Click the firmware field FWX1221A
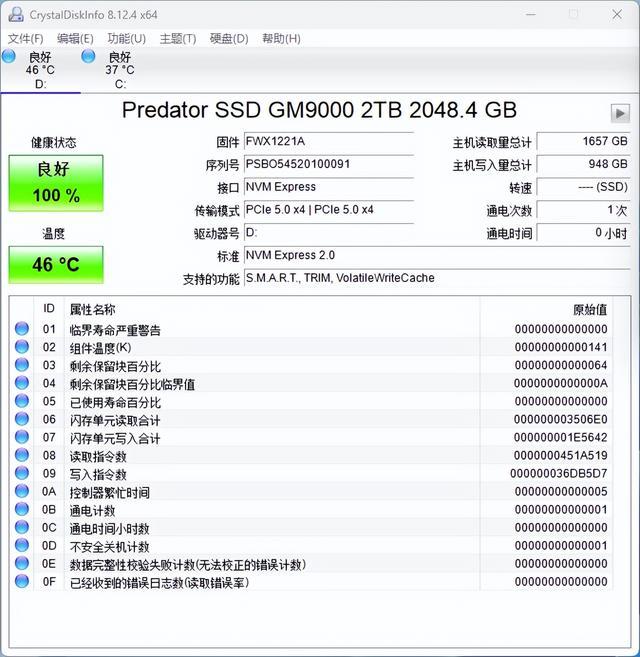Screen dimensions: 640x657 (x=329, y=142)
